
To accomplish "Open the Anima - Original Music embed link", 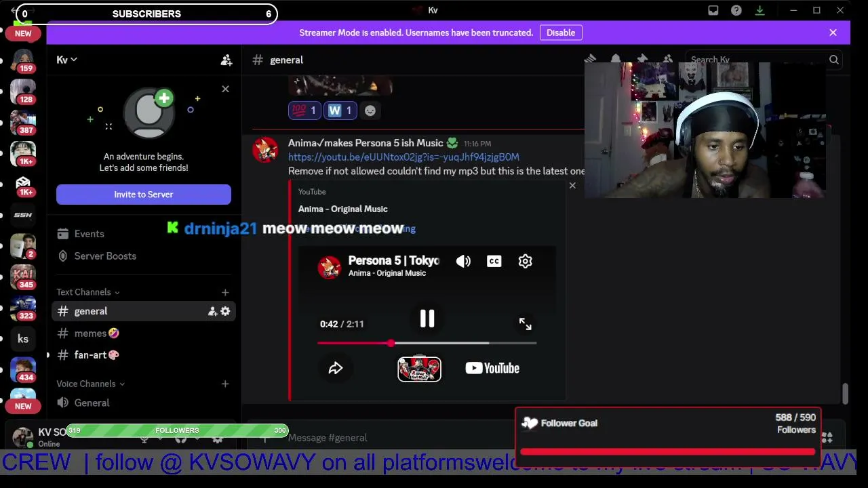I will point(343,209).
